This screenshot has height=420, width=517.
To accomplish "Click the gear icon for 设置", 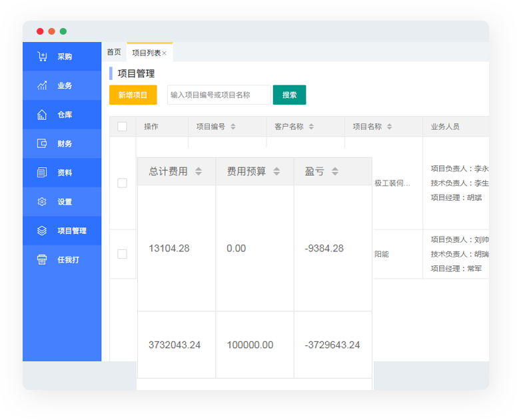I will point(42,201).
